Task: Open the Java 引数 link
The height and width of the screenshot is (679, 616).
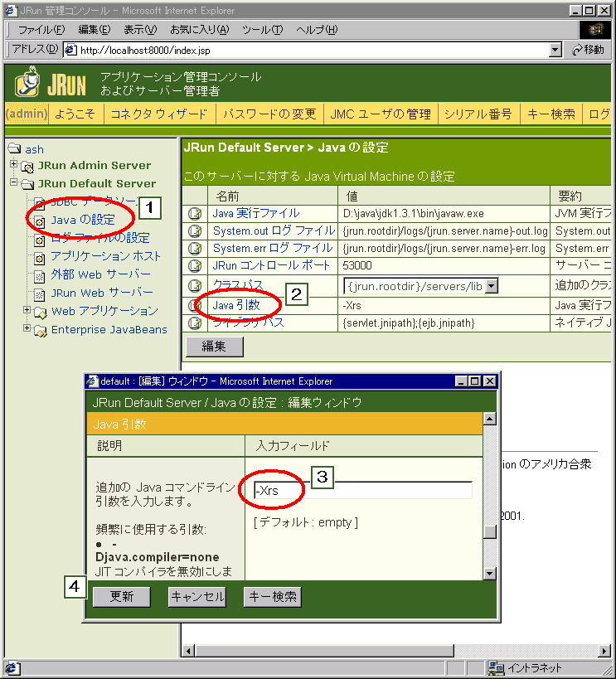Action: (x=236, y=305)
